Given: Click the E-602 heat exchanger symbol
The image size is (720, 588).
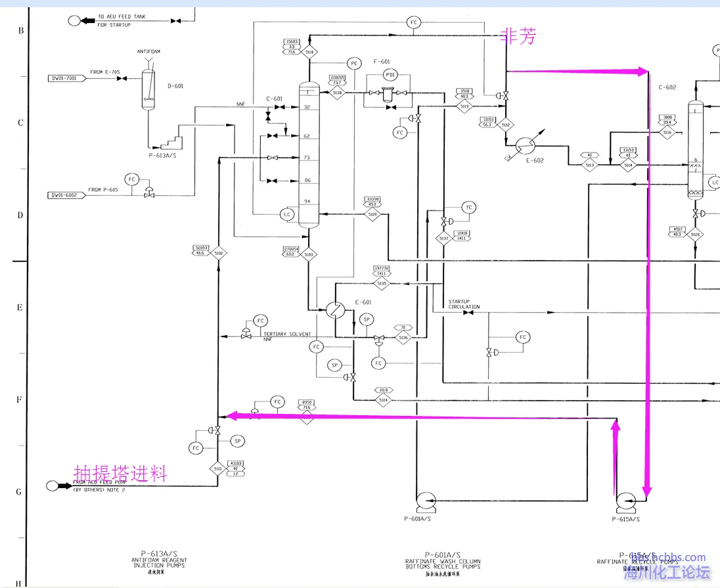Looking at the screenshot, I should [524, 145].
